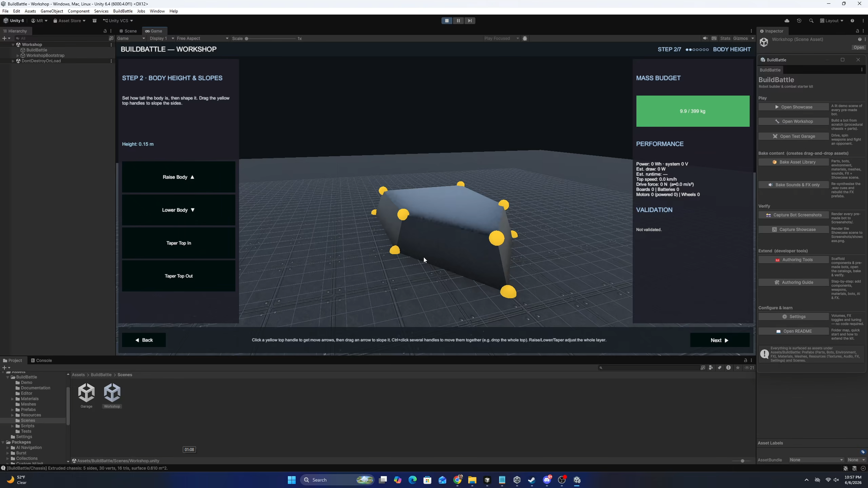This screenshot has width=868, height=488.
Task: Open the Layout dropdown
Action: click(x=831, y=21)
